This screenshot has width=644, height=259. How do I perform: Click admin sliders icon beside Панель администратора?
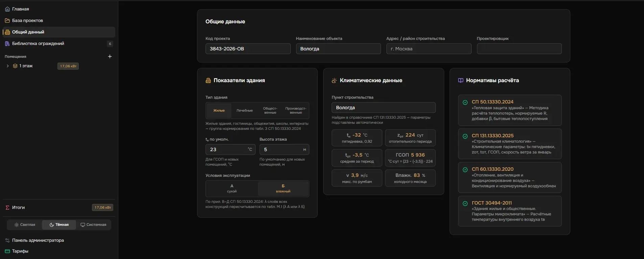tap(7, 240)
